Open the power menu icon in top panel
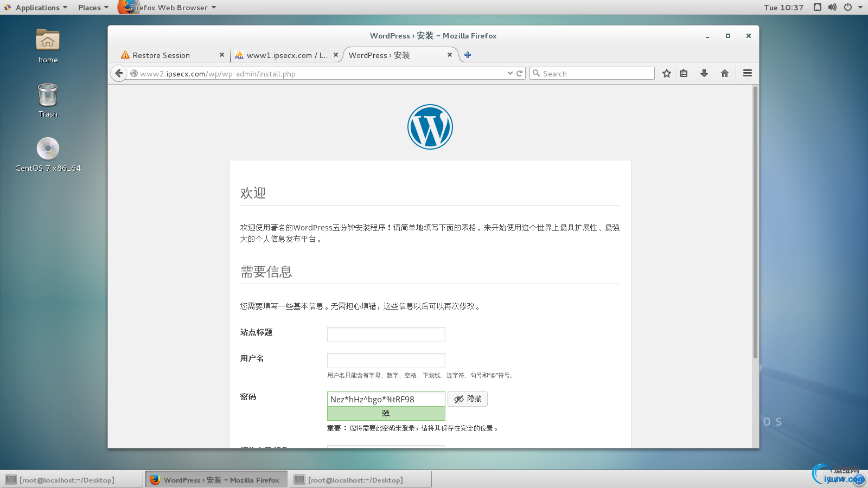Image resolution: width=868 pixels, height=488 pixels. (x=848, y=7)
